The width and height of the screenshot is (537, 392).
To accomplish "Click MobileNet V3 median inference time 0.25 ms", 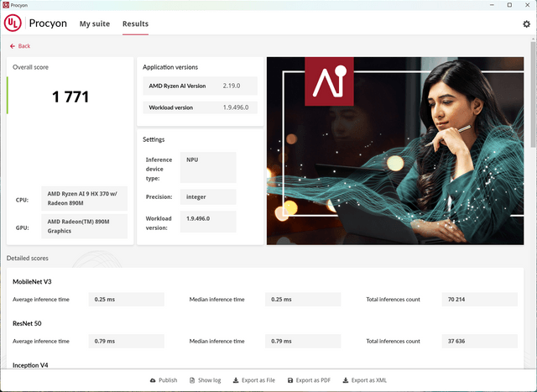I will pyautogui.click(x=303, y=300).
